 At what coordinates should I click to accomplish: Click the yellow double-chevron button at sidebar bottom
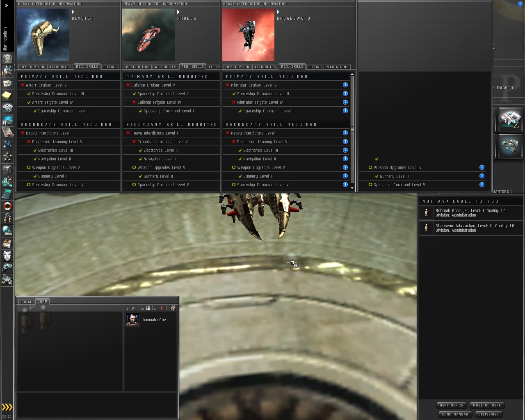[7, 407]
